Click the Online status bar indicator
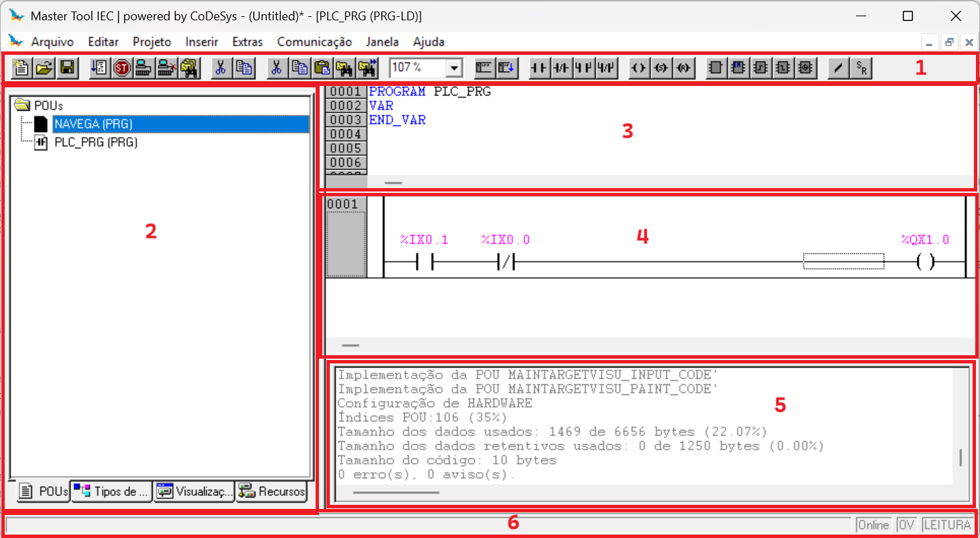 point(873,525)
